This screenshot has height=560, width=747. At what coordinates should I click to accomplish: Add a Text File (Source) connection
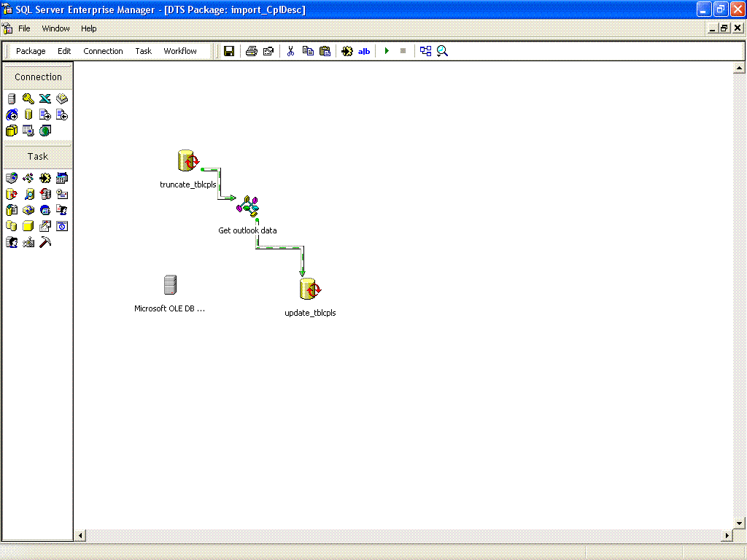point(45,114)
